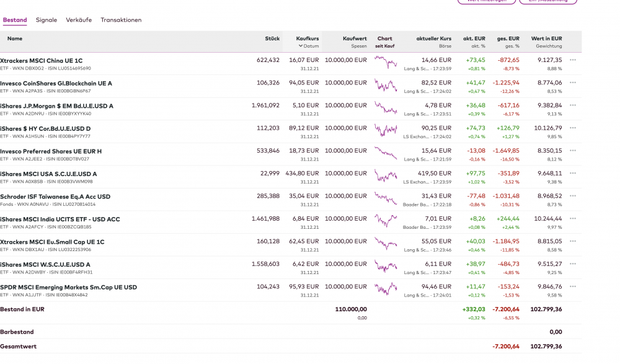The height and width of the screenshot is (364, 620).
Task: Open options for SPDR MSCI Emerging Markets row
Action: pos(572,287)
